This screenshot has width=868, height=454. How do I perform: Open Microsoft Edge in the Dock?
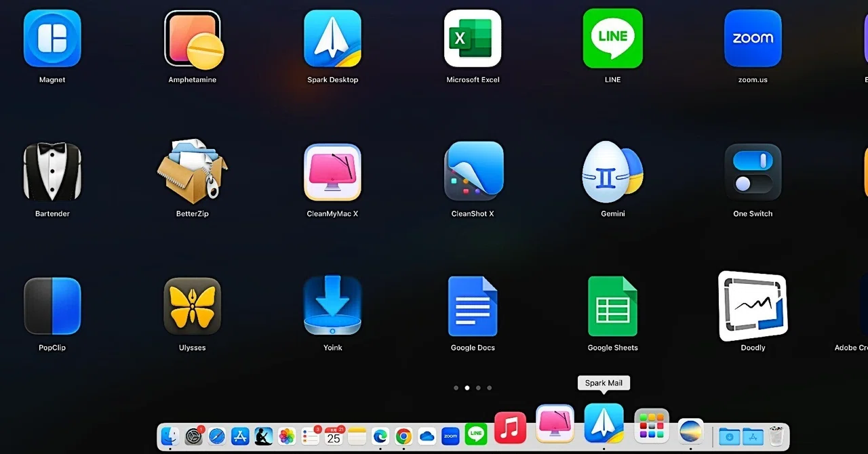coord(380,436)
